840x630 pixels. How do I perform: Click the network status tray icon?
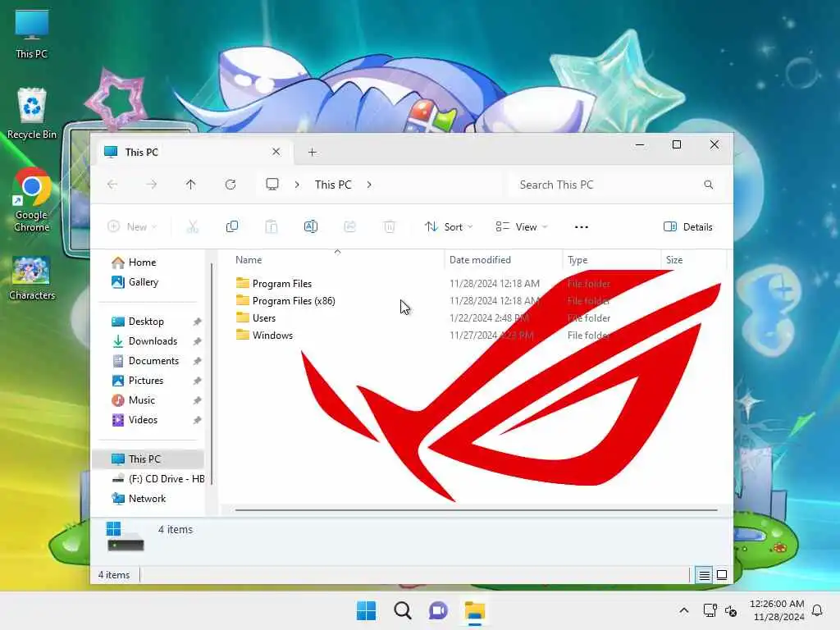tap(710, 610)
